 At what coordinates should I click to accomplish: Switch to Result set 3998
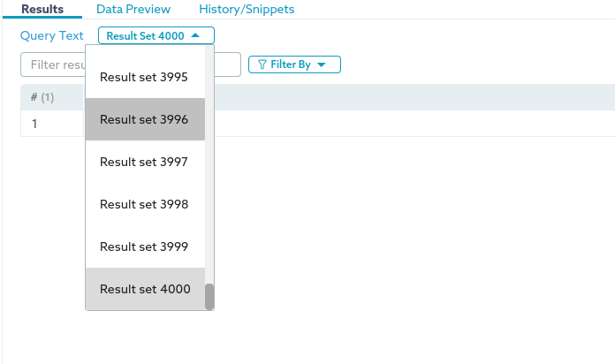click(144, 204)
